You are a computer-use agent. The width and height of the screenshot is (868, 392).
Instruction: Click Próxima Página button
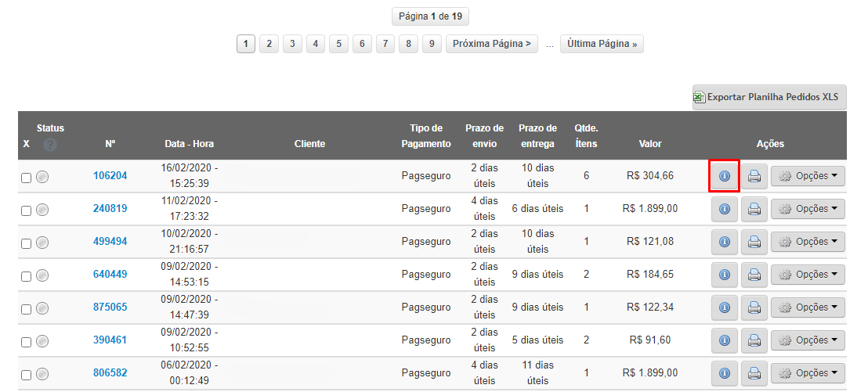[491, 44]
